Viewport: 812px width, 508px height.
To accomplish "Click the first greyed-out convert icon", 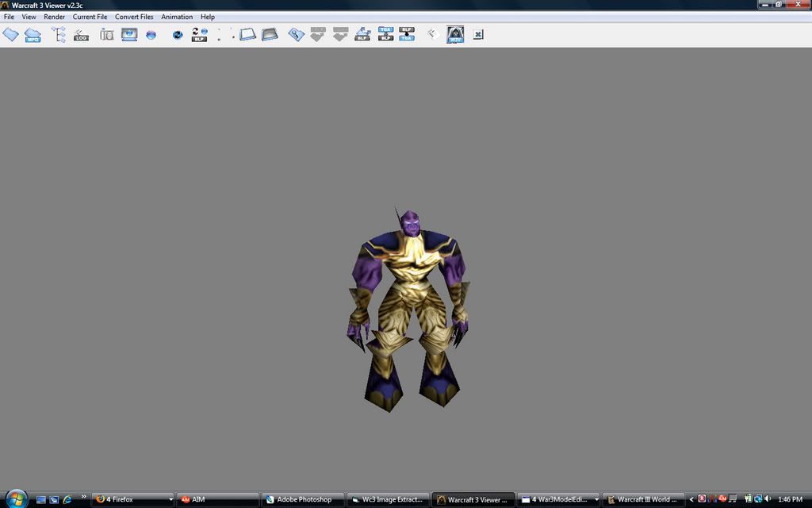I will tap(318, 35).
